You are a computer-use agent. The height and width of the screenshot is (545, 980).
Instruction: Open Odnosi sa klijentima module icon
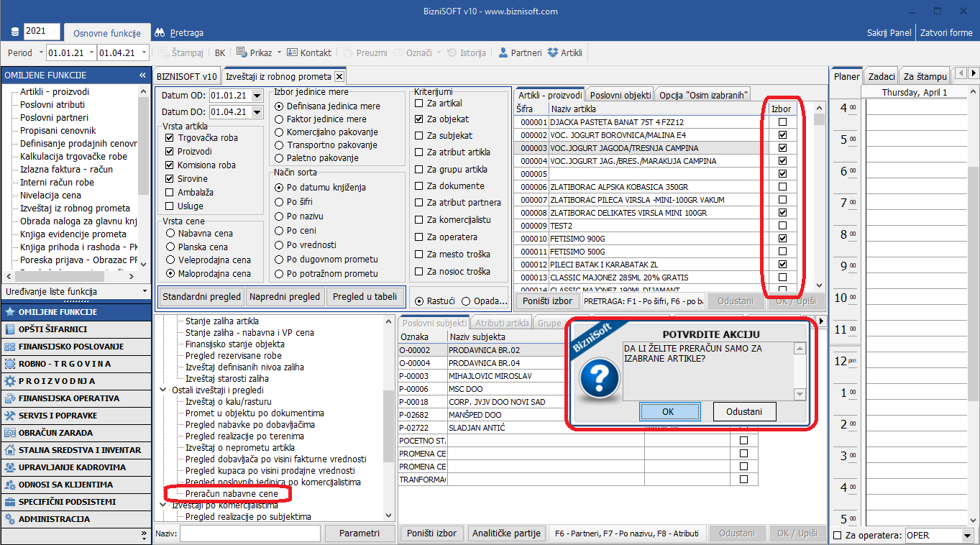10,485
